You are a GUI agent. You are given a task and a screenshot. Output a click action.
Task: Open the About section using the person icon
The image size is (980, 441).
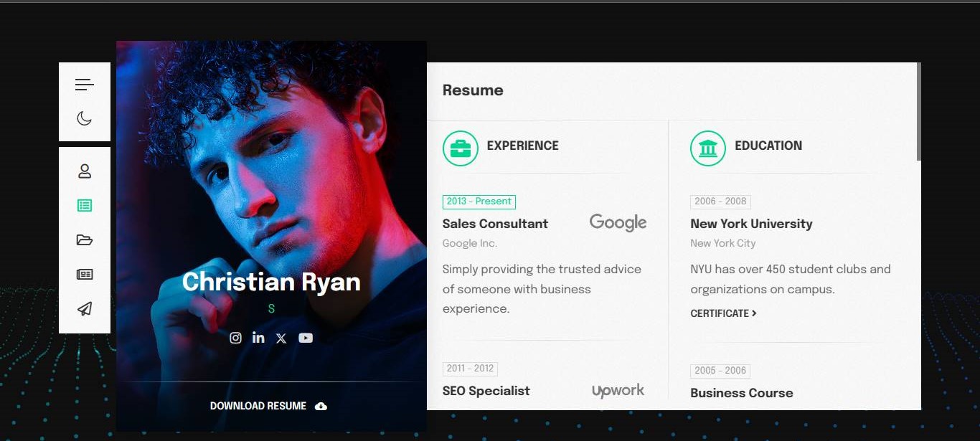(85, 171)
